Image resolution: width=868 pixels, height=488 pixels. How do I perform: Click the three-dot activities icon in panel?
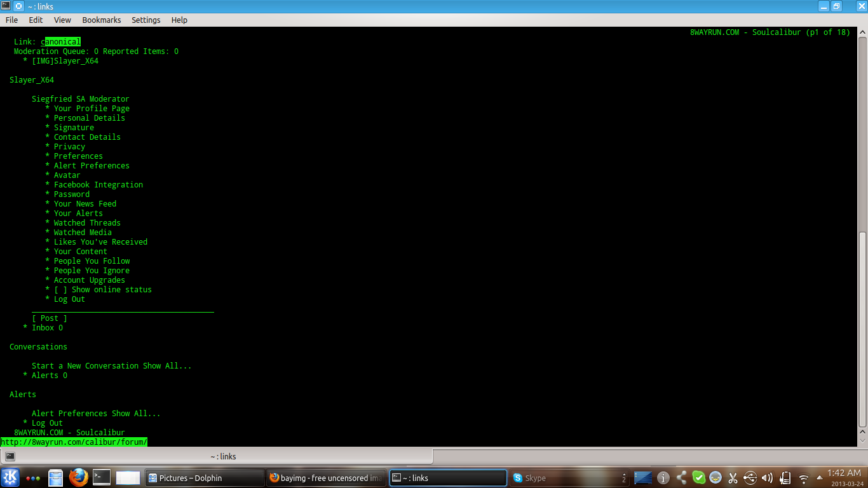point(33,478)
